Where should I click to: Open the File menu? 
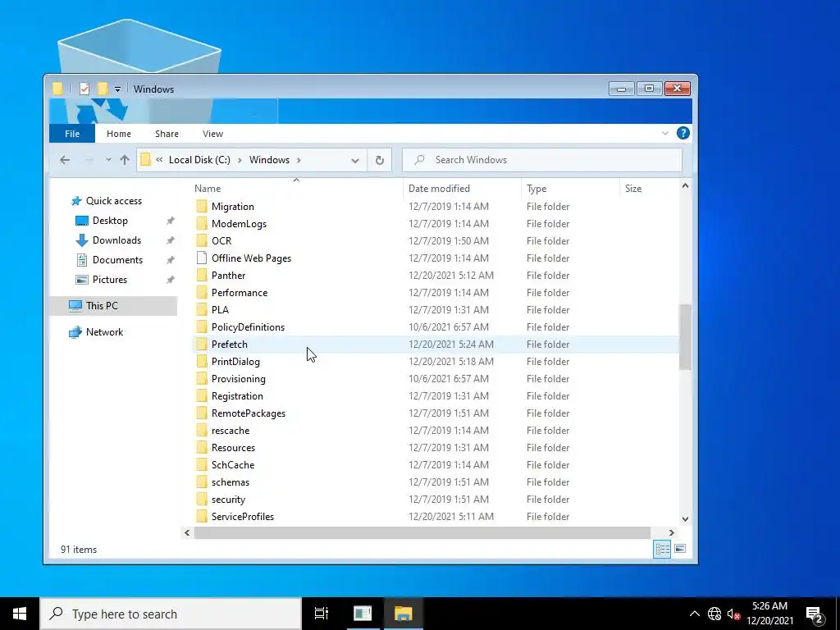click(x=72, y=134)
